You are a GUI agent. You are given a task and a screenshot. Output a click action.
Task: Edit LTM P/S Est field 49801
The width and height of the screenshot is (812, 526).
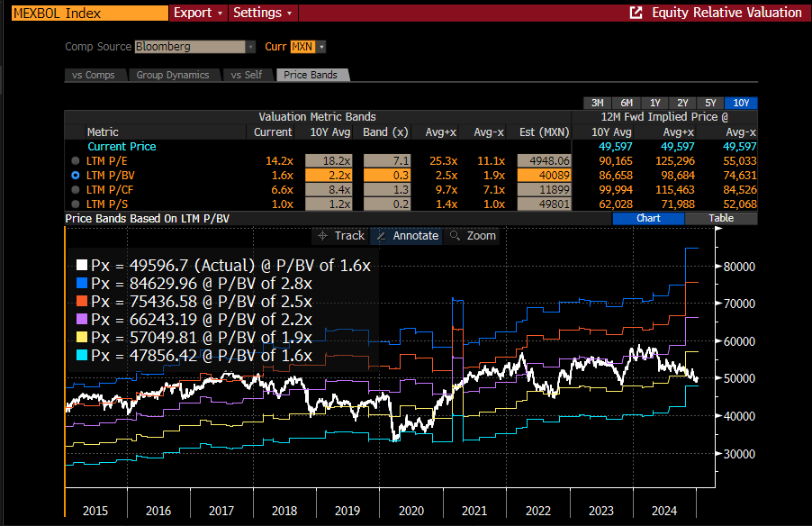click(x=544, y=204)
